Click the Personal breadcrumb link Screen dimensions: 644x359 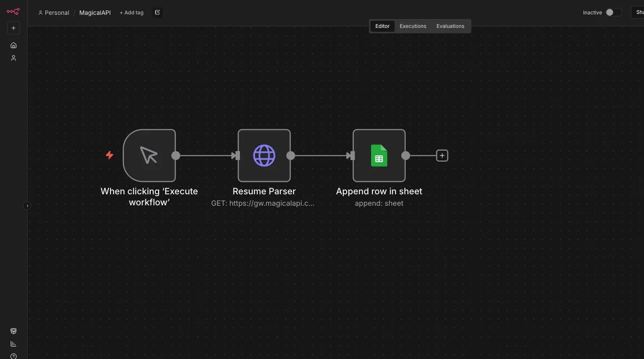click(x=54, y=13)
